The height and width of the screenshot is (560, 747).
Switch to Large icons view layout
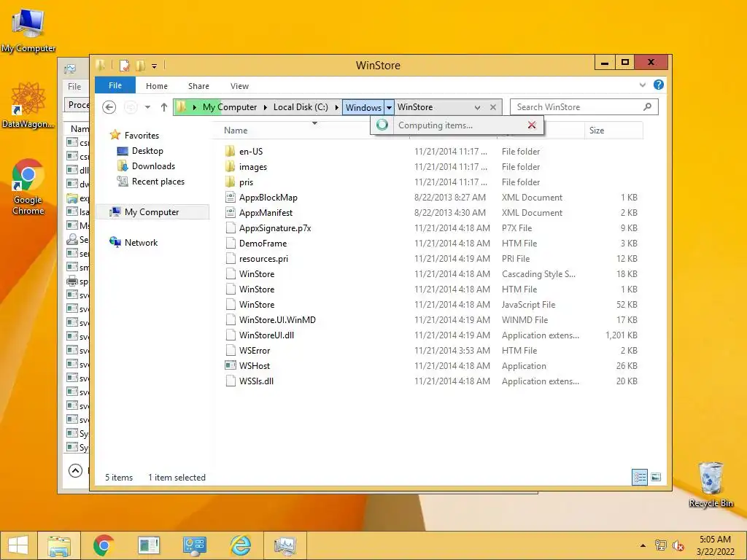pos(656,477)
